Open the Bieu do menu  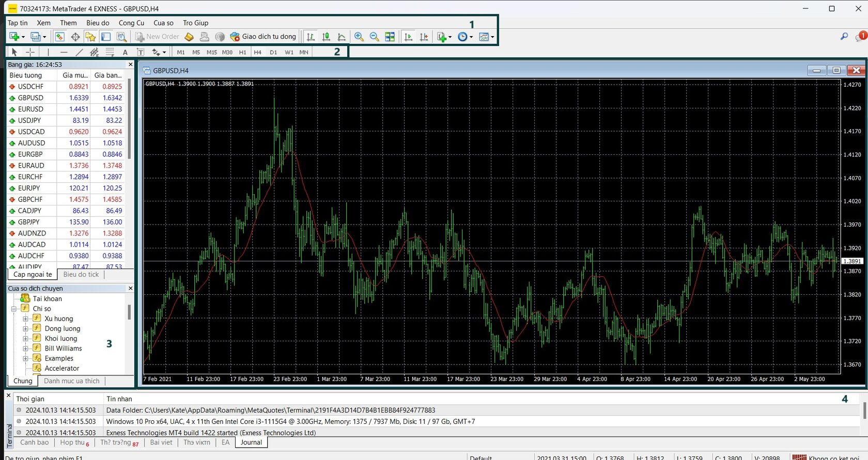pos(98,23)
